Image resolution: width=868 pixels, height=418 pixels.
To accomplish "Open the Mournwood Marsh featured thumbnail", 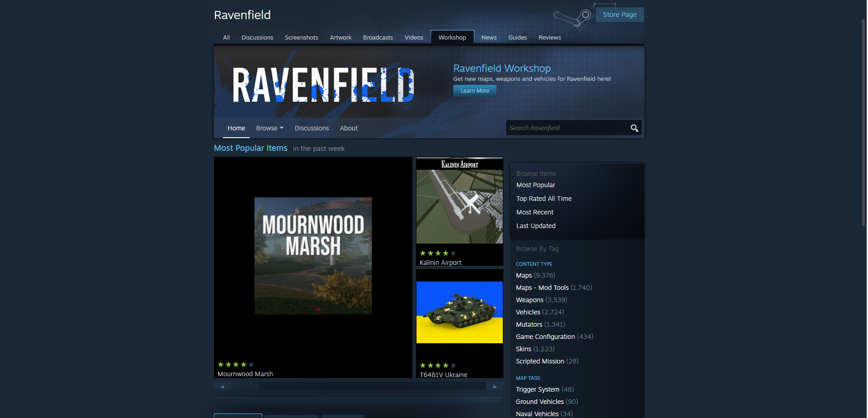I will [313, 256].
